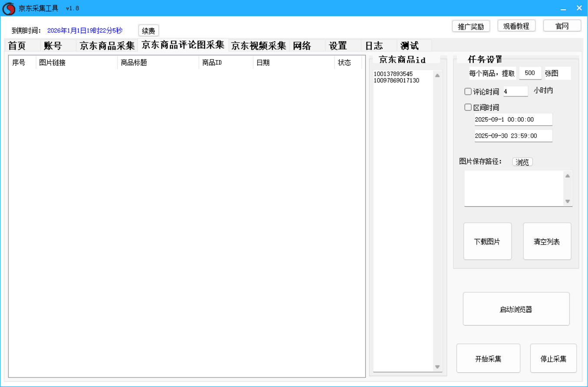
Task: Open the 日志 tab
Action: [374, 46]
